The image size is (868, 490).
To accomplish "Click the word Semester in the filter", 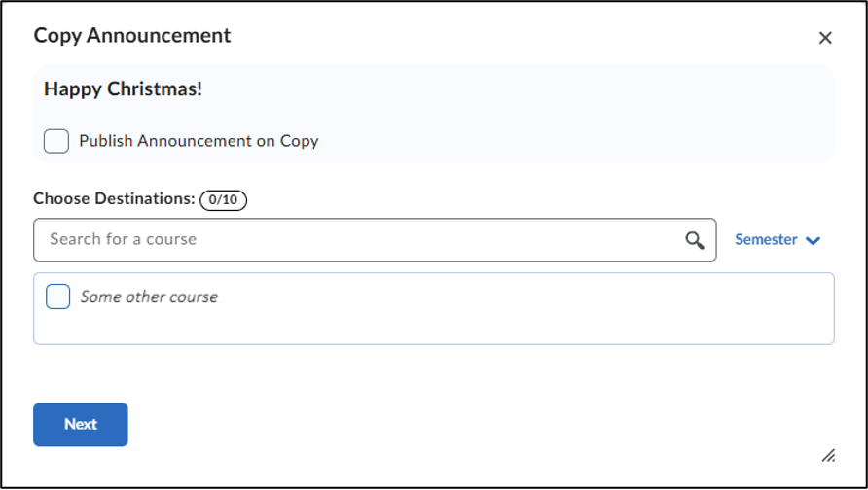I will tap(766, 240).
